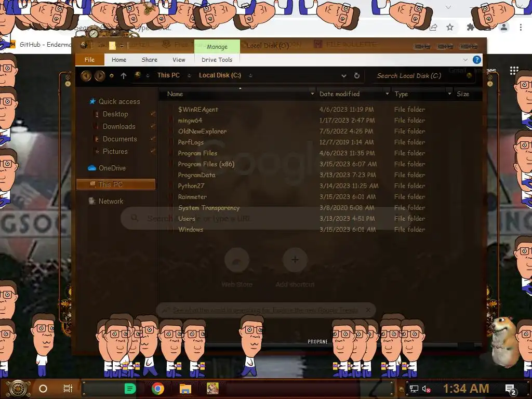
Task: Open the File ribbon tab
Action: coord(89,60)
